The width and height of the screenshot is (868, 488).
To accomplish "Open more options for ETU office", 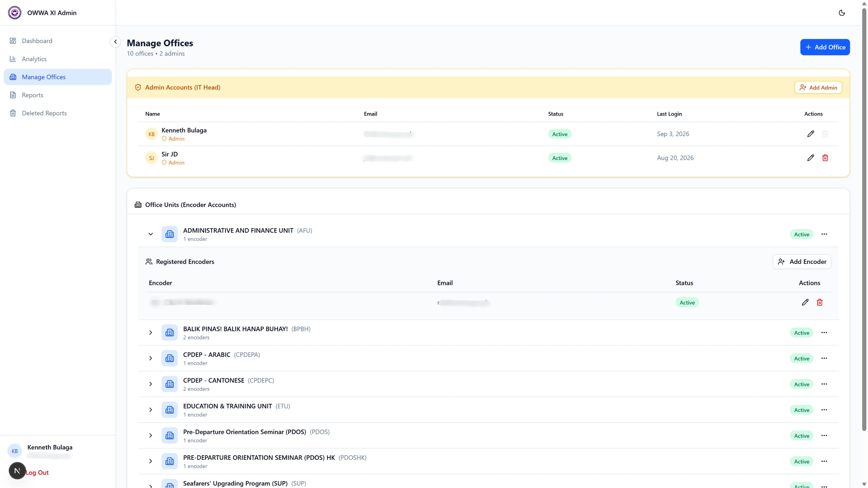I will (x=824, y=410).
